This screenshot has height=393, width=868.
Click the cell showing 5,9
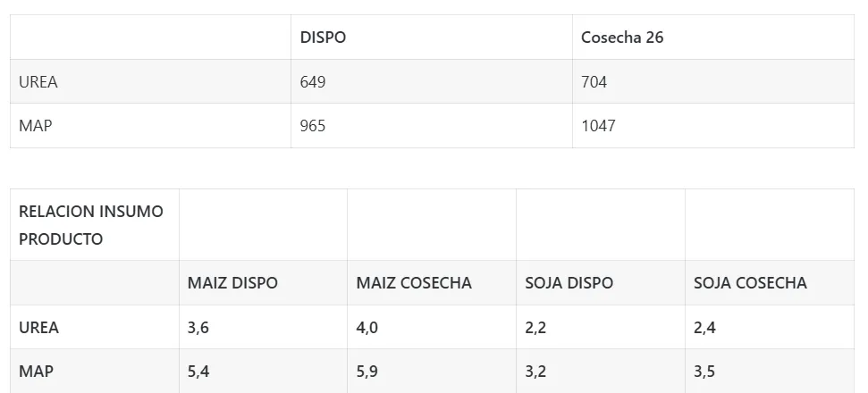[367, 372]
